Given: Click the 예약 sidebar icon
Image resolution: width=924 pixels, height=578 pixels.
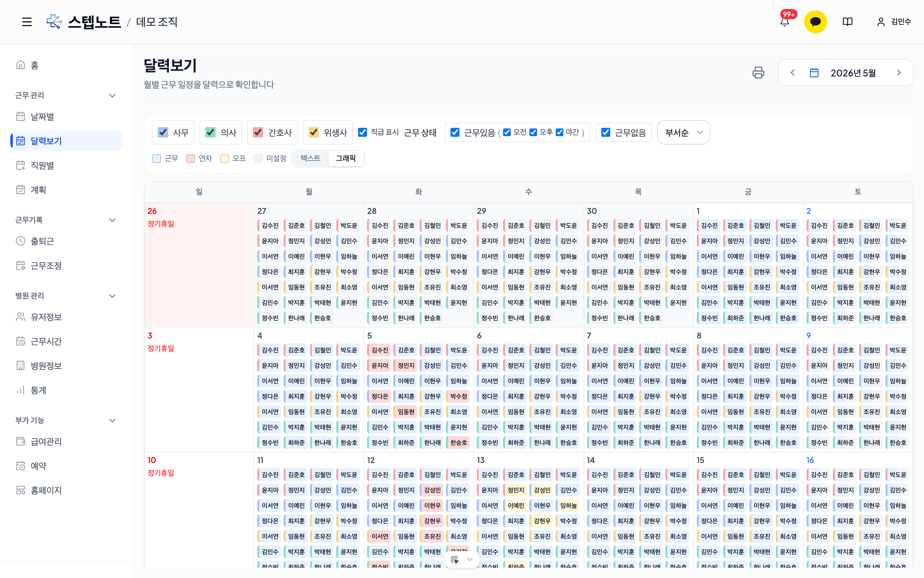Looking at the screenshot, I should (21, 466).
